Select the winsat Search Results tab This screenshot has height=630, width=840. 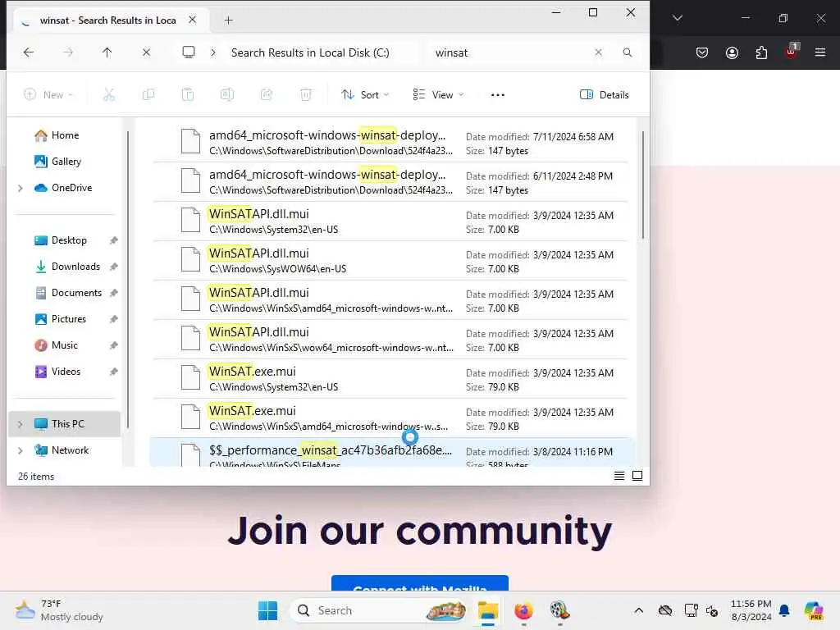(x=107, y=21)
